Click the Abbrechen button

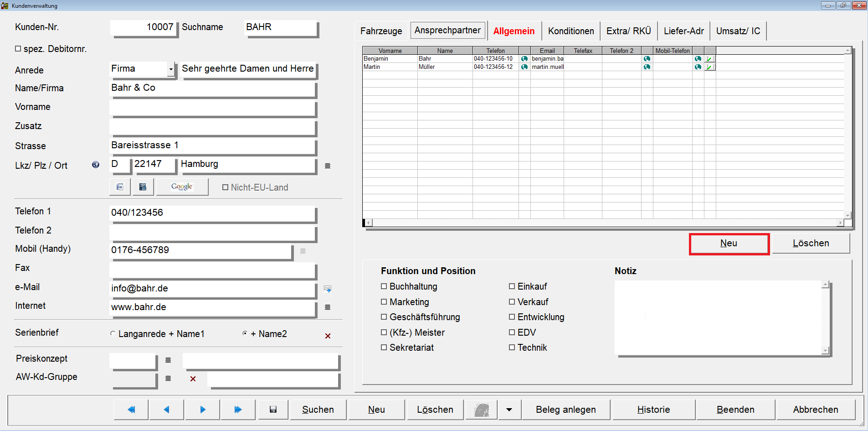(x=816, y=410)
